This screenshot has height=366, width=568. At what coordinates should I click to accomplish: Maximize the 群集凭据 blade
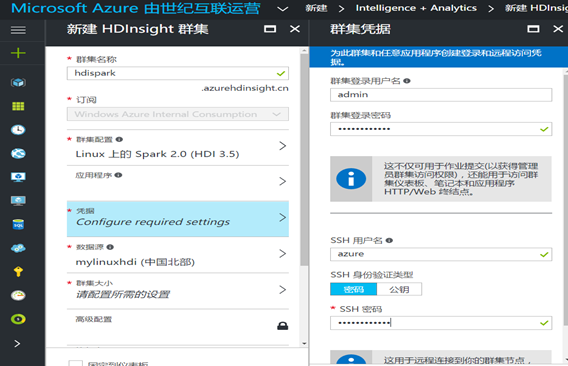(x=533, y=29)
